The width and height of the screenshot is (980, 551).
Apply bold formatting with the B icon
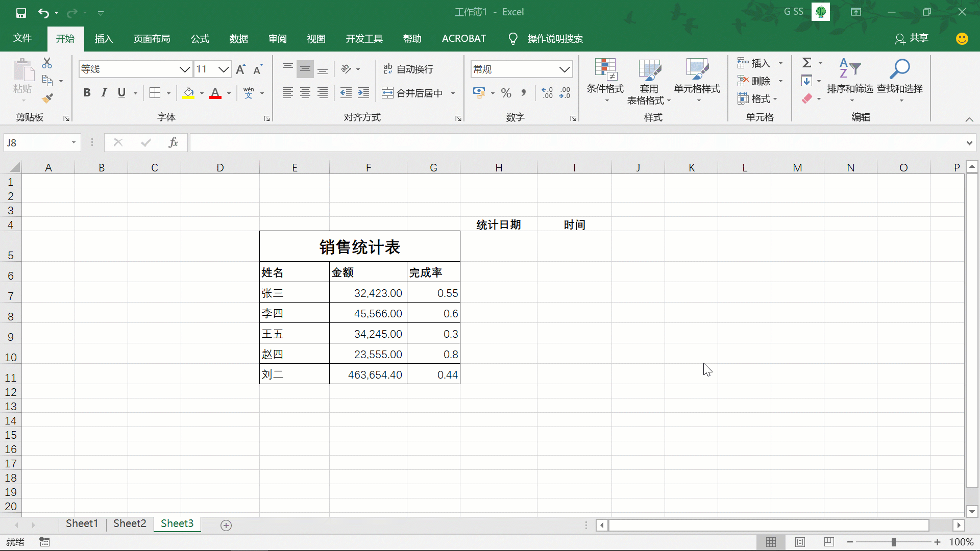click(86, 92)
